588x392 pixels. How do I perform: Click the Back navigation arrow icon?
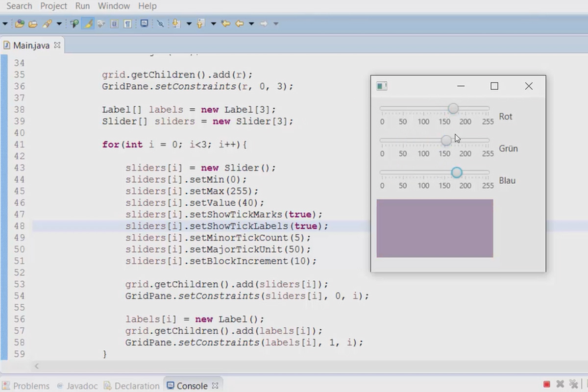tap(240, 24)
